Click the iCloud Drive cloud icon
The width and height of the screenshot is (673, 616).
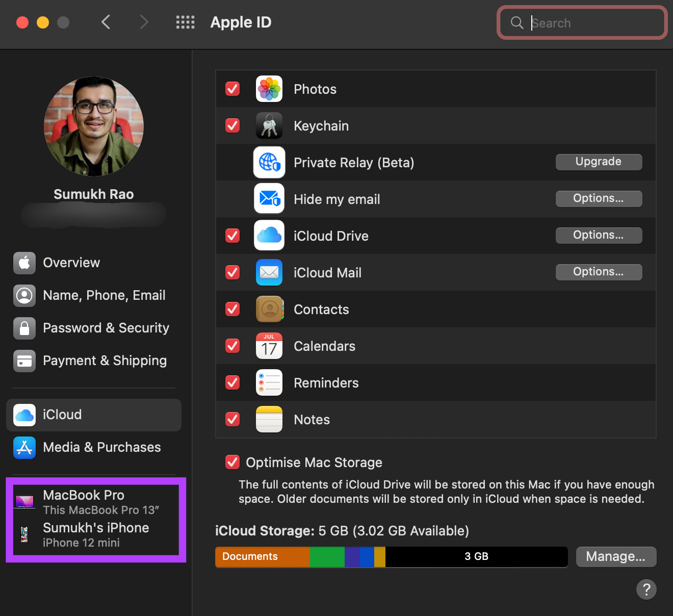click(x=269, y=236)
